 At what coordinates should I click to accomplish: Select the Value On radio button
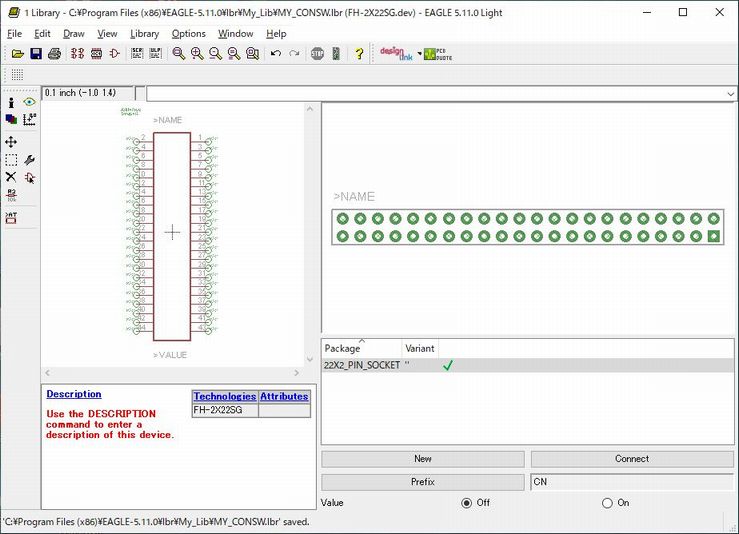tap(607, 503)
